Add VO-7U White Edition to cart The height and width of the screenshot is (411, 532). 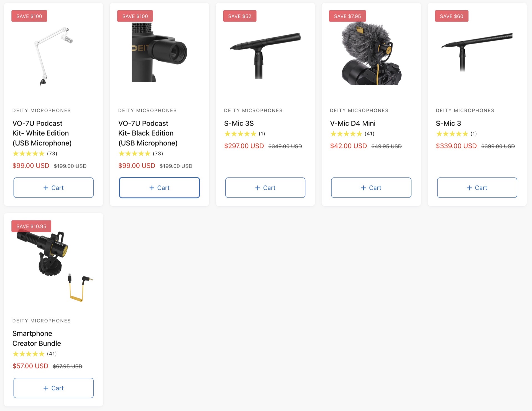click(x=53, y=188)
